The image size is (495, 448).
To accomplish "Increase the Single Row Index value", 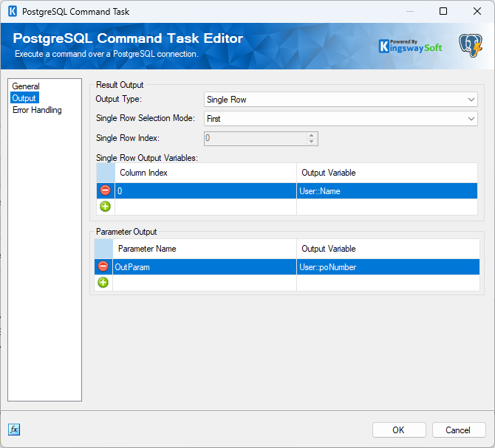I will [311, 135].
